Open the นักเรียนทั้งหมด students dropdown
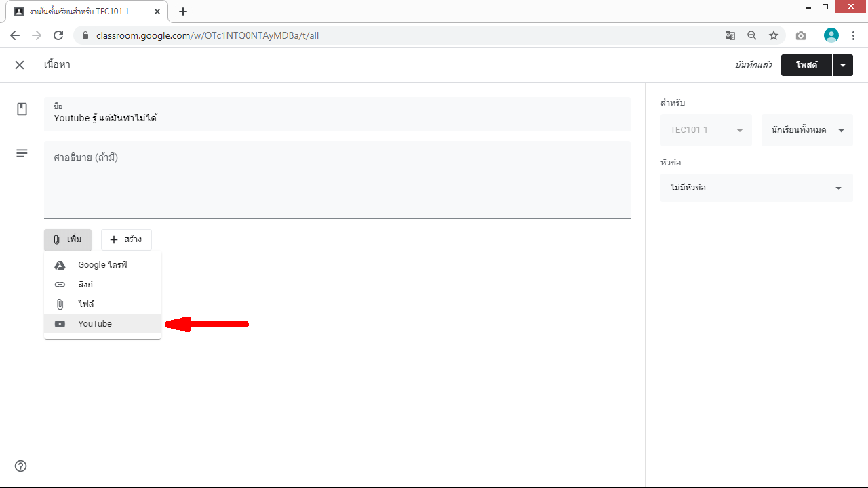Viewport: 868px width, 488px height. pyautogui.click(x=807, y=130)
